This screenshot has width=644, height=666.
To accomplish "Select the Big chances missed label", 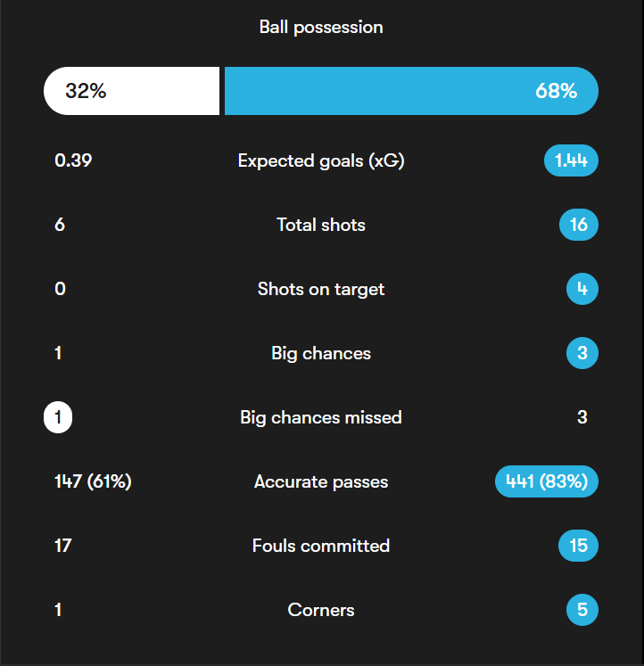I will point(321,418).
